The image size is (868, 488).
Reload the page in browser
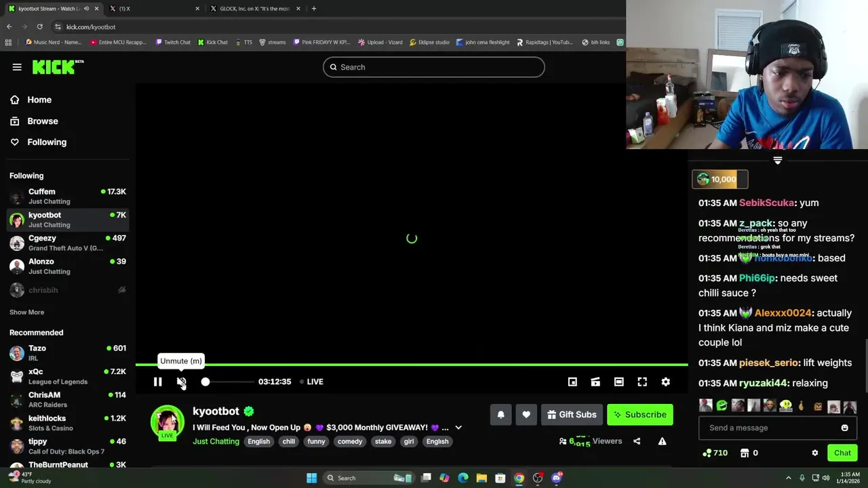click(40, 26)
